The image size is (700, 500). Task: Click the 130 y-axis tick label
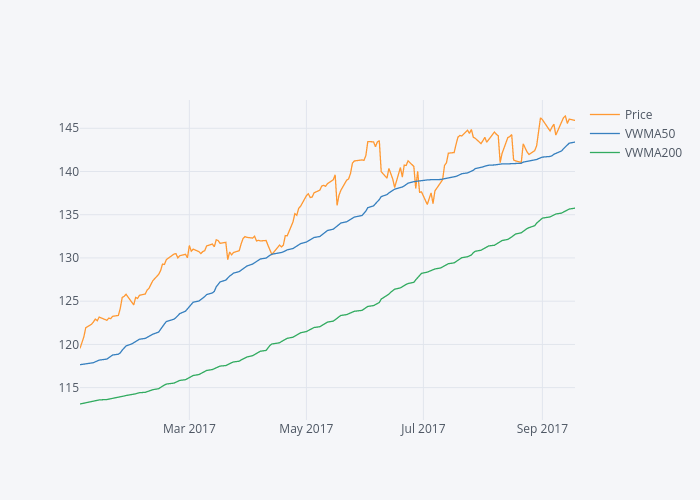68,258
